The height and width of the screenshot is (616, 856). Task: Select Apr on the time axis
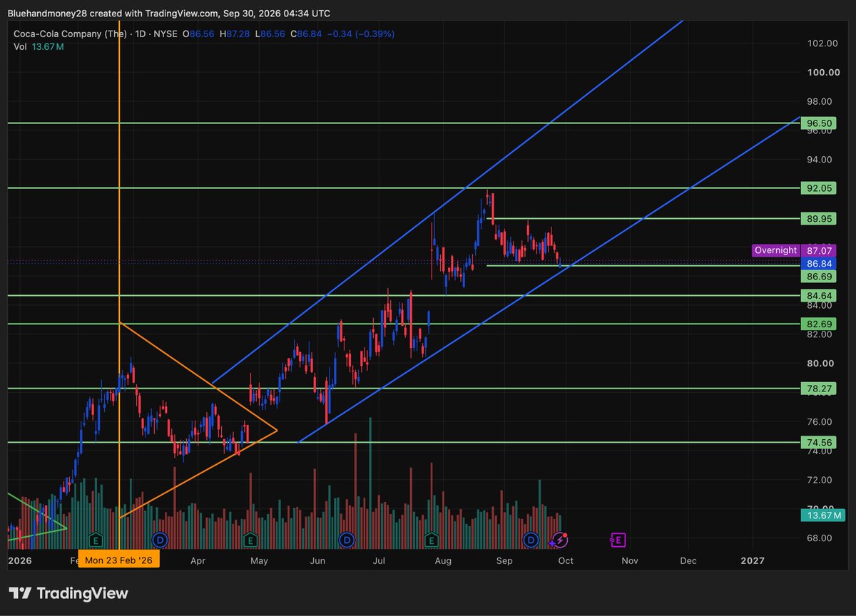(x=198, y=561)
